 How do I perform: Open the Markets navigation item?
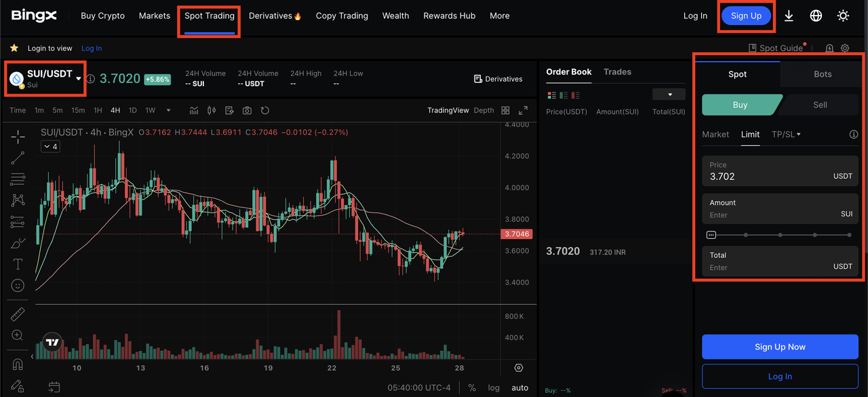pyautogui.click(x=155, y=16)
